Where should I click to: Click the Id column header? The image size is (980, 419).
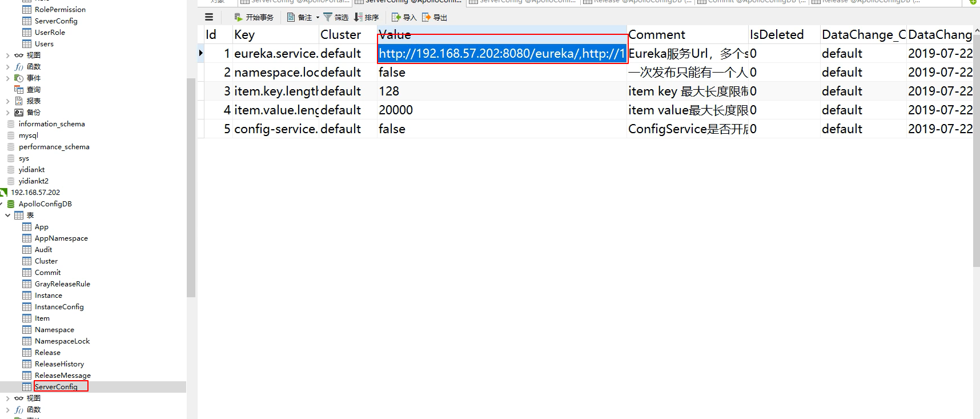218,34
